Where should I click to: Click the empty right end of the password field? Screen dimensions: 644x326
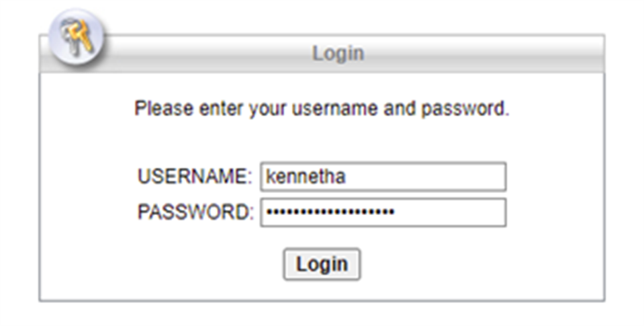click(470, 212)
